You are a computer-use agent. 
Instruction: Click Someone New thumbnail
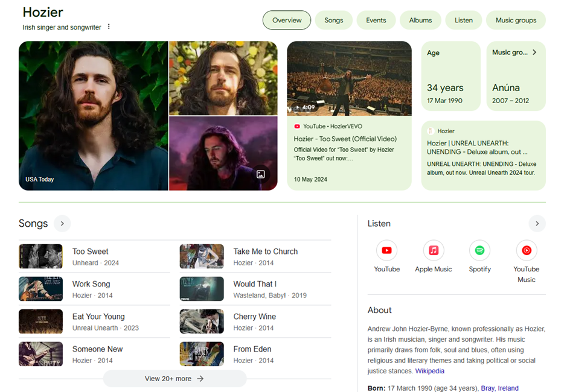point(40,354)
